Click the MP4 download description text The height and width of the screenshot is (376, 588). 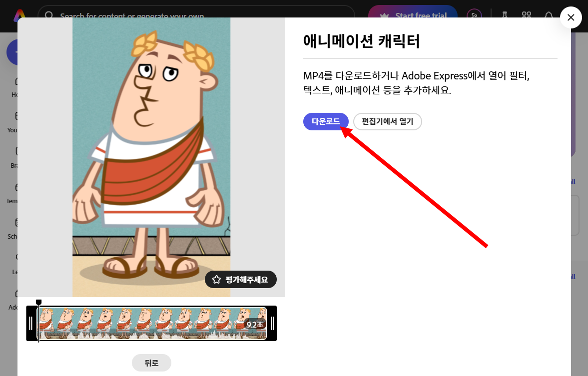point(416,83)
